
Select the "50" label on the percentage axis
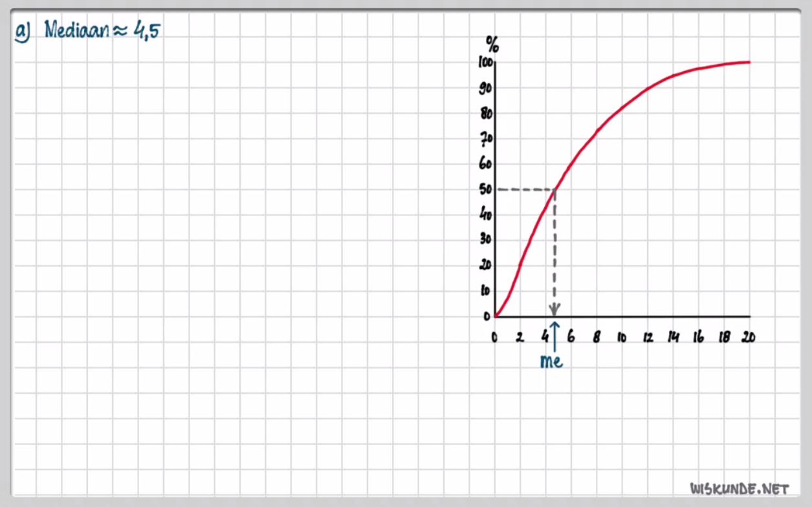pyautogui.click(x=486, y=190)
